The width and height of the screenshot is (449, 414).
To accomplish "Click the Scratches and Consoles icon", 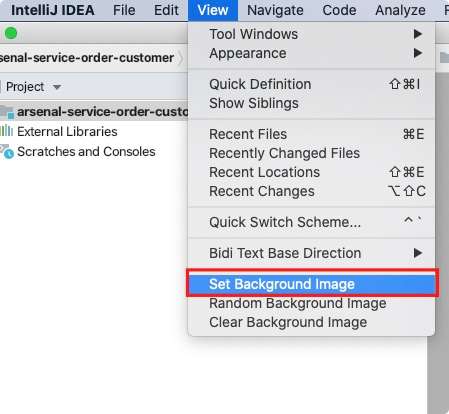I will click(7, 152).
